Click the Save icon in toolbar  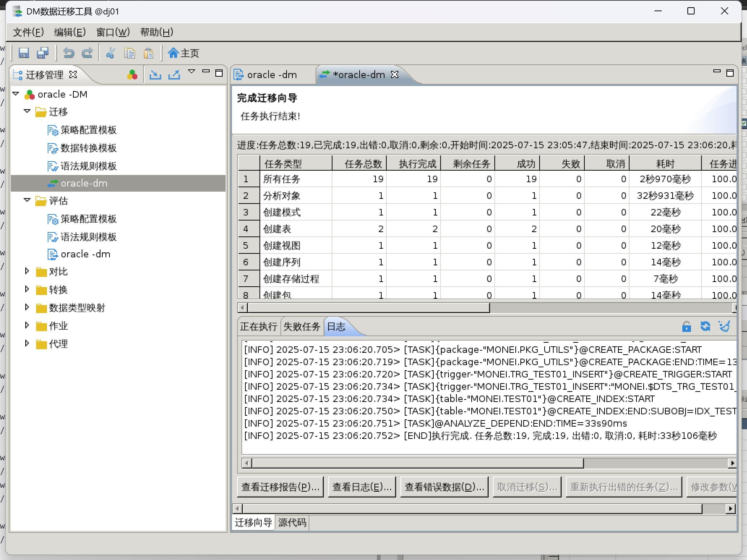point(24,53)
